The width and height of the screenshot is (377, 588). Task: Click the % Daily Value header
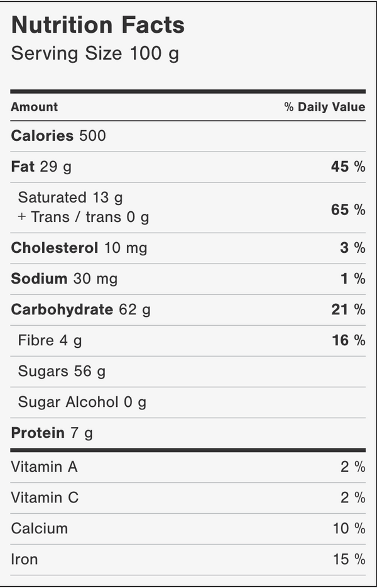(324, 107)
